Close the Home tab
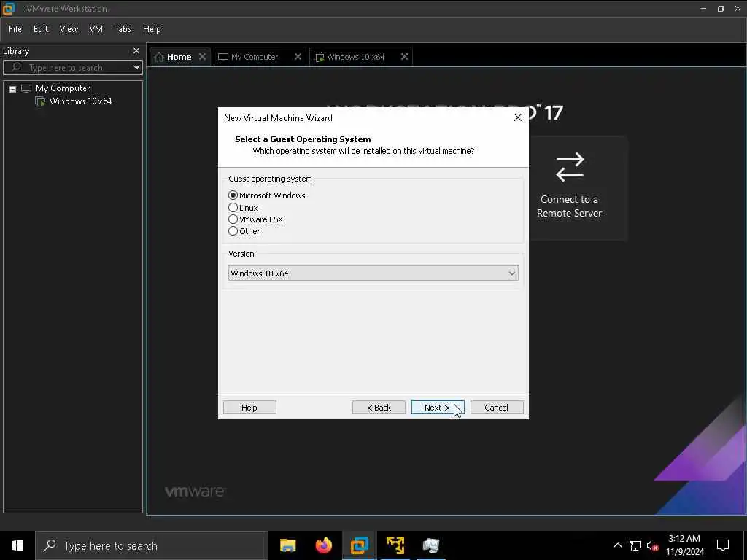The image size is (747, 560). [x=203, y=57]
